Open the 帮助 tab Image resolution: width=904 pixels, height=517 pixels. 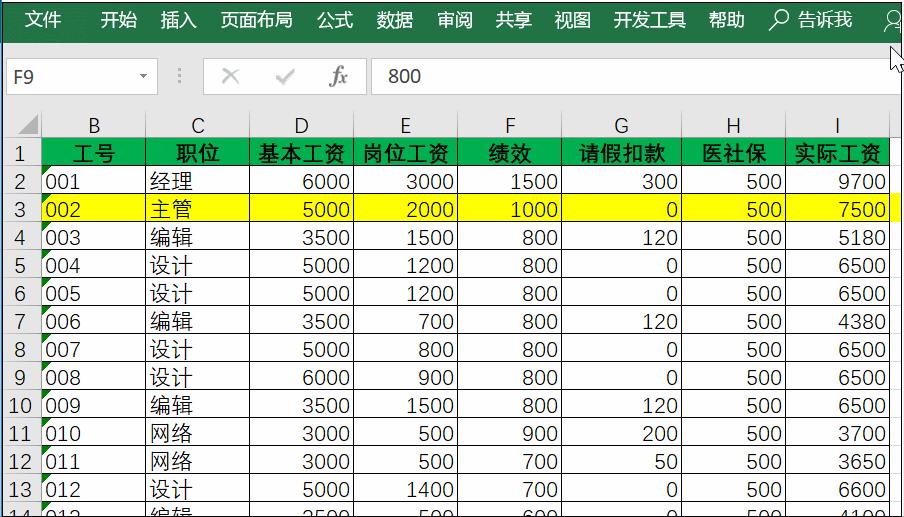(726, 20)
